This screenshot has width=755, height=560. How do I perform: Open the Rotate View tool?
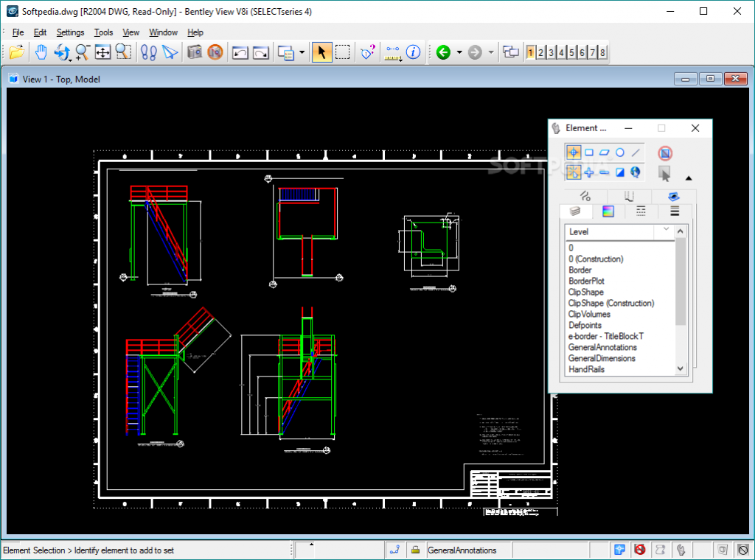click(x=63, y=52)
